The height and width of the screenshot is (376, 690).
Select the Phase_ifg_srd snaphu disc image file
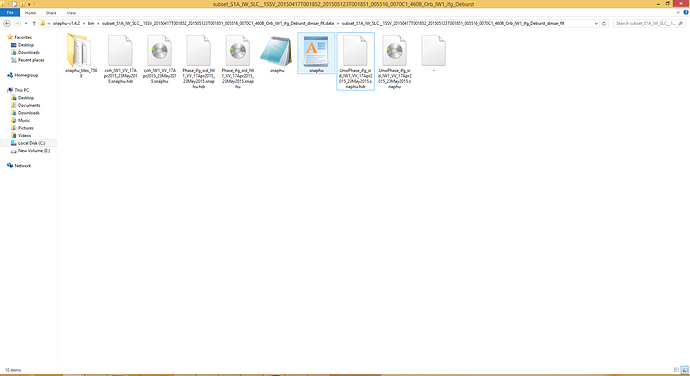click(x=238, y=61)
